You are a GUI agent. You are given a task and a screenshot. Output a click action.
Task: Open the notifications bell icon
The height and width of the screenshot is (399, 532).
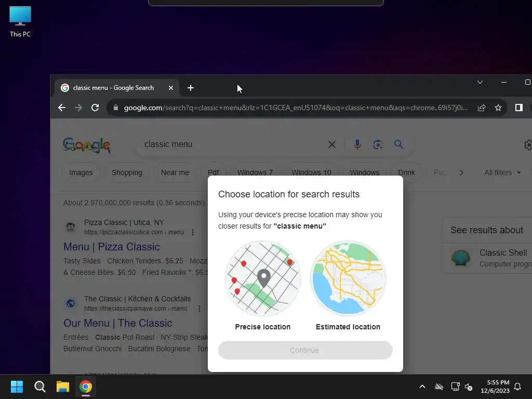pyautogui.click(x=518, y=387)
